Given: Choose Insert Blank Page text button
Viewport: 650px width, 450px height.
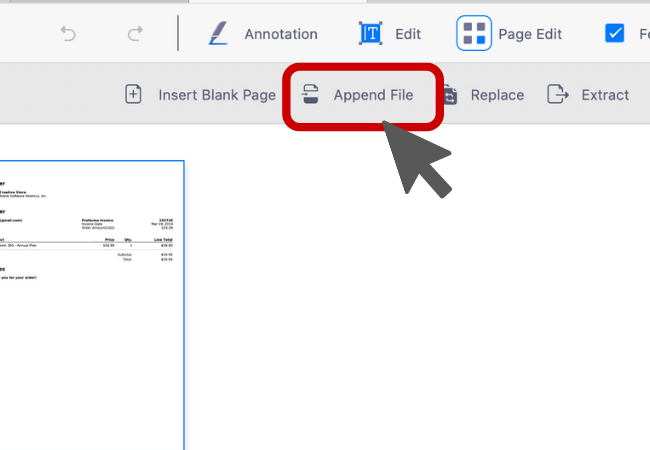Looking at the screenshot, I should pyautogui.click(x=217, y=95).
